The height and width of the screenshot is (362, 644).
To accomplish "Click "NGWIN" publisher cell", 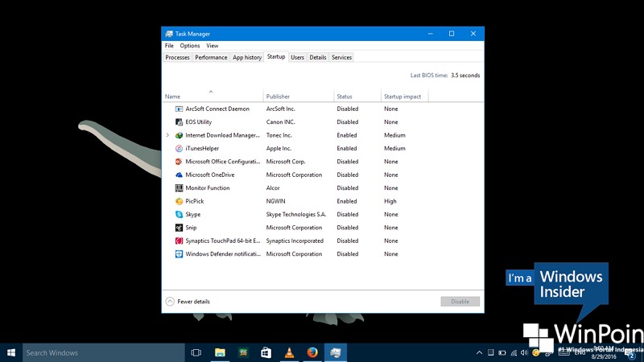I will pos(275,201).
